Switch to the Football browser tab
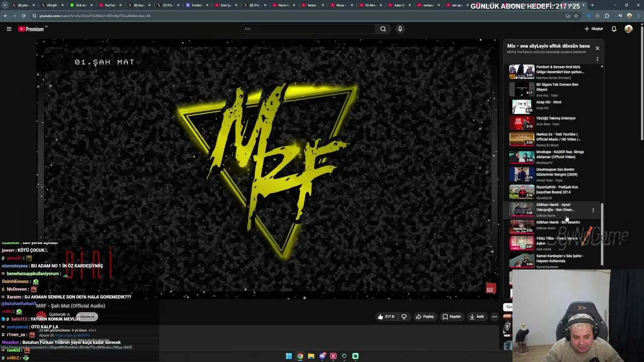Image resolution: width=644 pixels, height=362 pixels. (196, 5)
